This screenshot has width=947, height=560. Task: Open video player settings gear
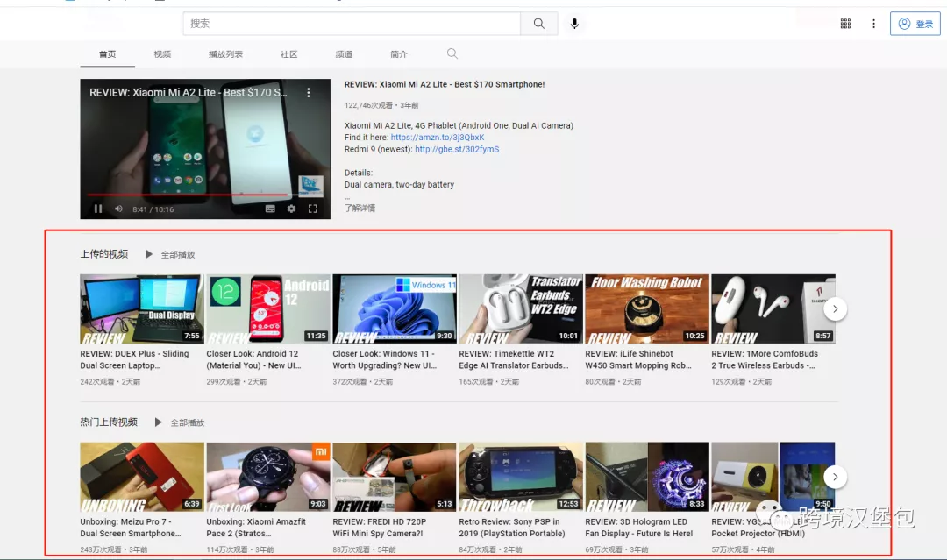point(291,209)
